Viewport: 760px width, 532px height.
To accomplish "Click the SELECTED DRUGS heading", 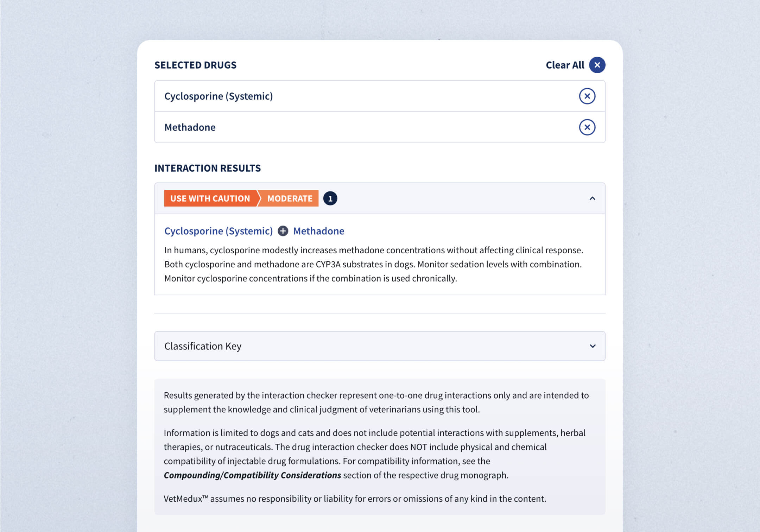I will [195, 65].
